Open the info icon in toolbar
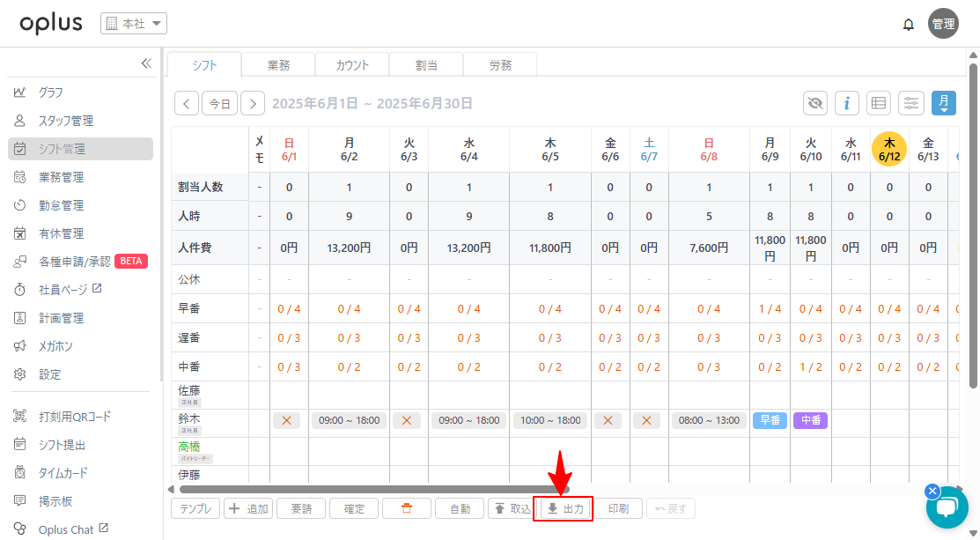The height and width of the screenshot is (540, 980). click(x=846, y=103)
